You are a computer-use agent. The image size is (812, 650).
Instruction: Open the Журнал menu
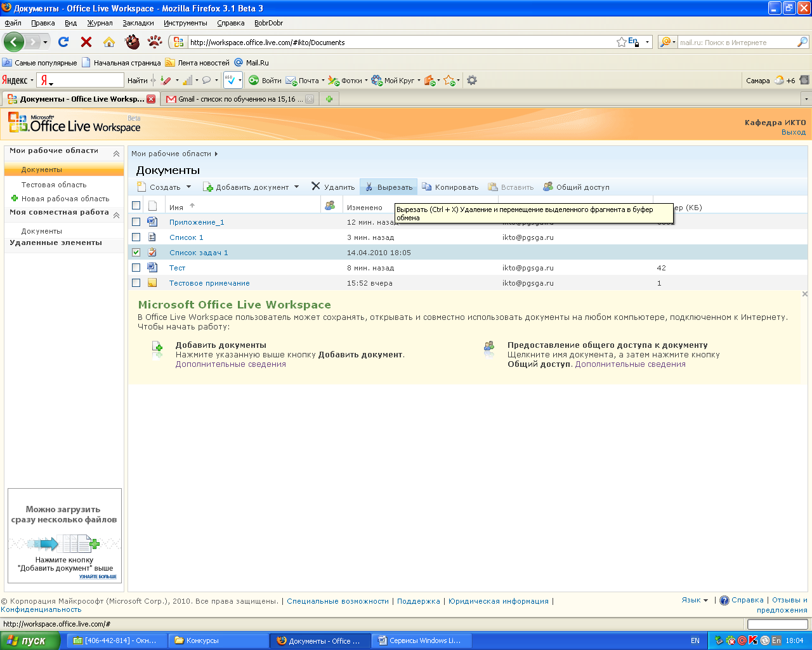(100, 23)
